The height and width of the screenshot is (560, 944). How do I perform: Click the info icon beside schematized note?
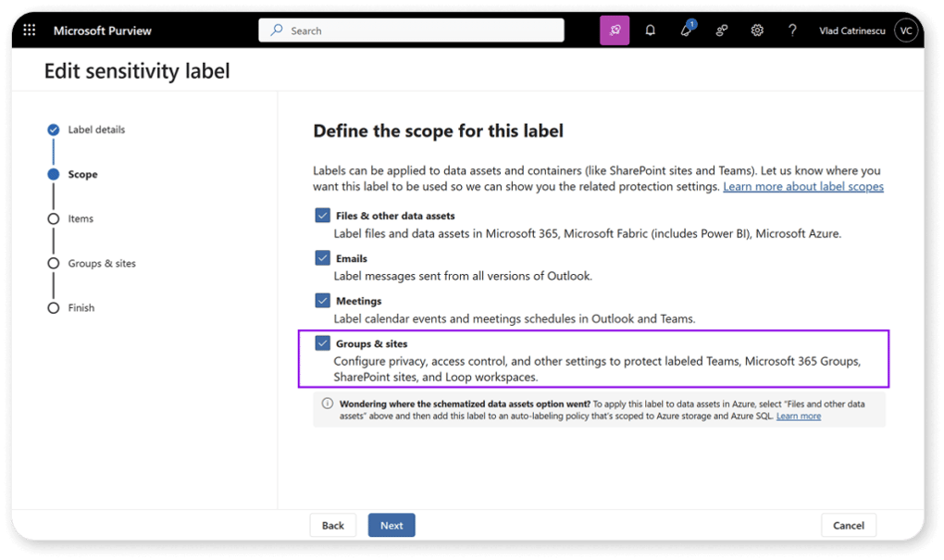point(327,404)
